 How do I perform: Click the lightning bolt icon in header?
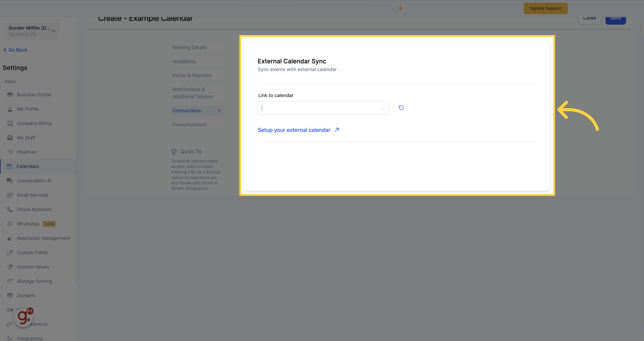click(x=400, y=8)
